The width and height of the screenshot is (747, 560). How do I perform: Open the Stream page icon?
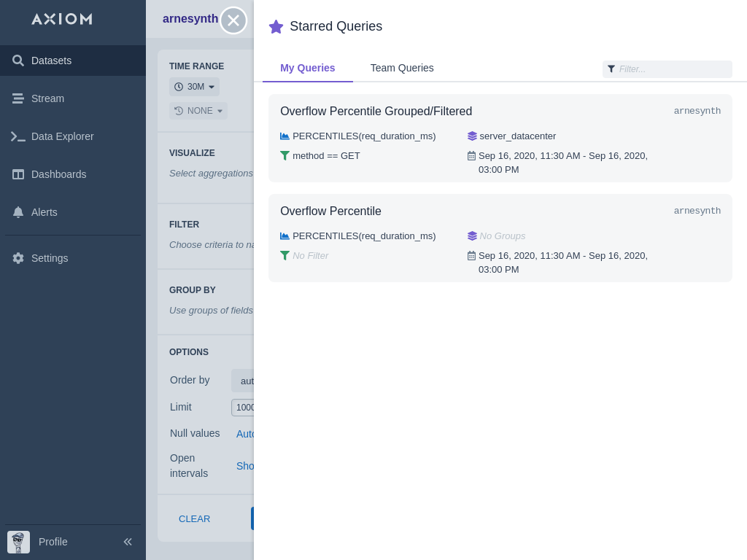(x=18, y=98)
